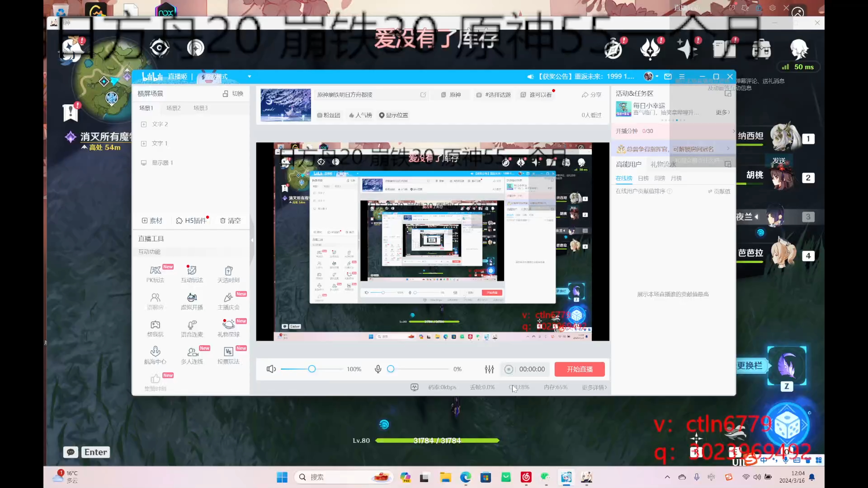Toggle the microphone icon in audio bar
Image resolution: width=868 pixels, height=488 pixels.
tap(378, 369)
